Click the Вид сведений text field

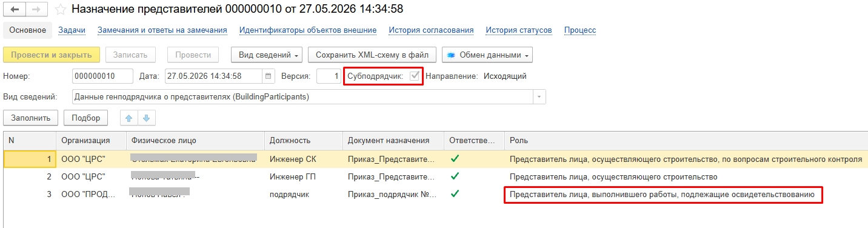coord(302,96)
